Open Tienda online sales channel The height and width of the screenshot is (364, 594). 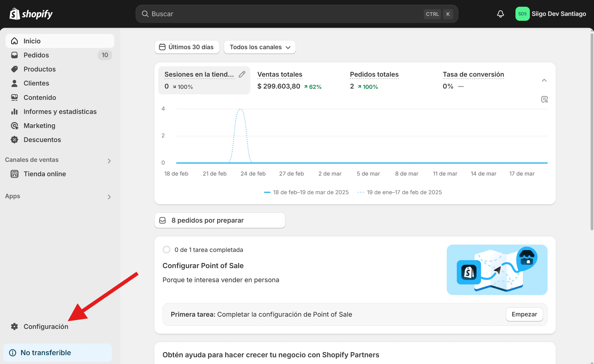click(60, 174)
